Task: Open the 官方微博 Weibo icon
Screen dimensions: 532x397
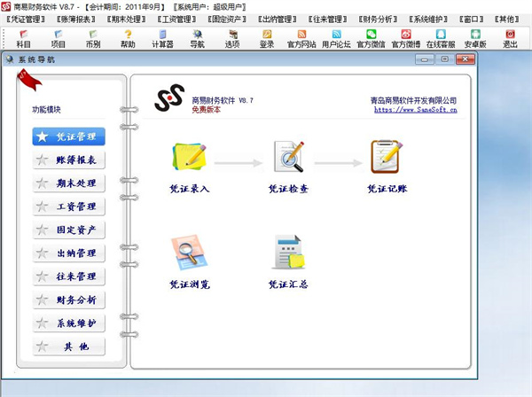Action: pyautogui.click(x=406, y=39)
